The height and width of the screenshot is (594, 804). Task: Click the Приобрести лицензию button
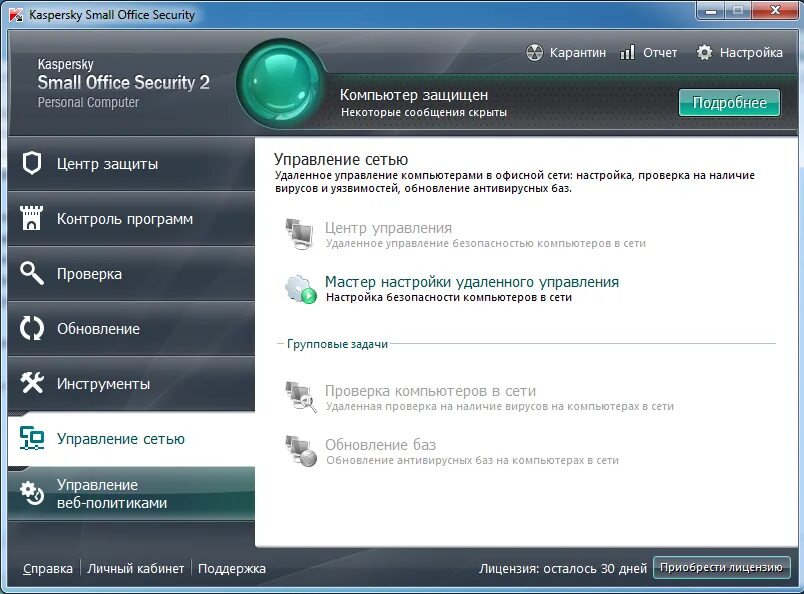pos(721,567)
